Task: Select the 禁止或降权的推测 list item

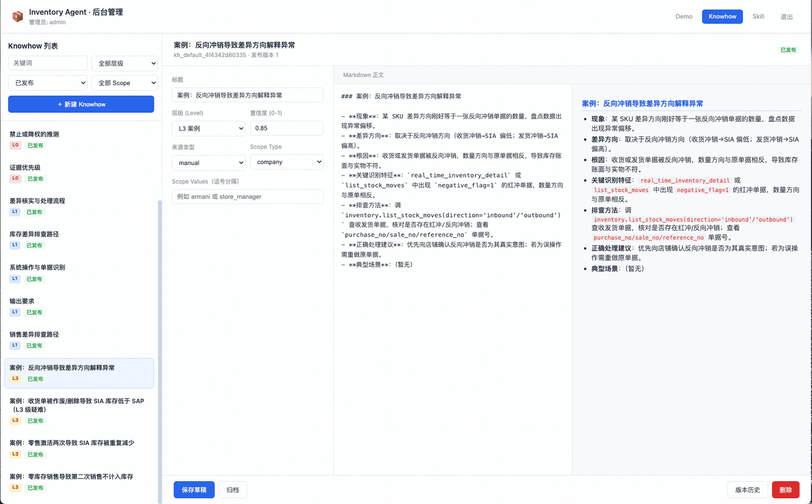Action: point(79,139)
